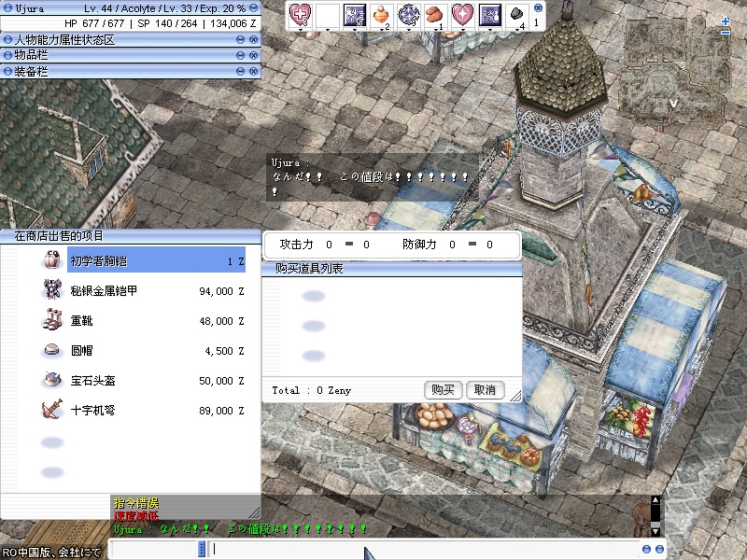Click the 指令错误 message in the chat log
The width and height of the screenshot is (747, 560).
pos(136,503)
